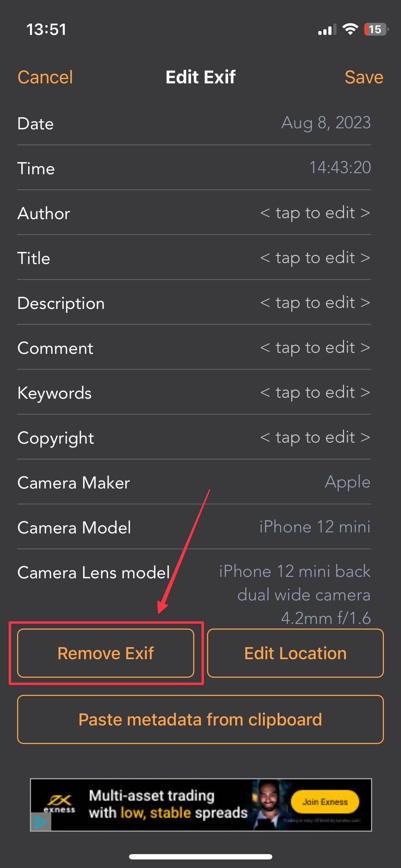Tap to edit the Title field

(315, 258)
